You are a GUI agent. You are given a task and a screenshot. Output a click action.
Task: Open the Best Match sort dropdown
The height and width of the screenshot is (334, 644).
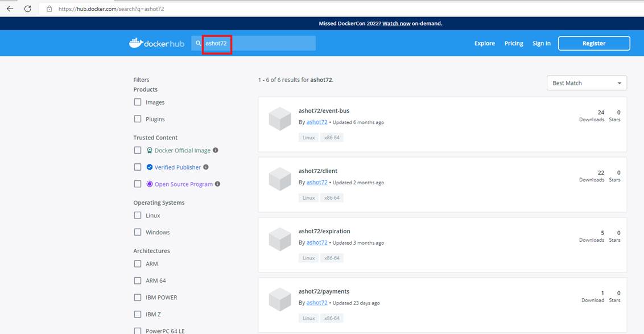coord(586,83)
